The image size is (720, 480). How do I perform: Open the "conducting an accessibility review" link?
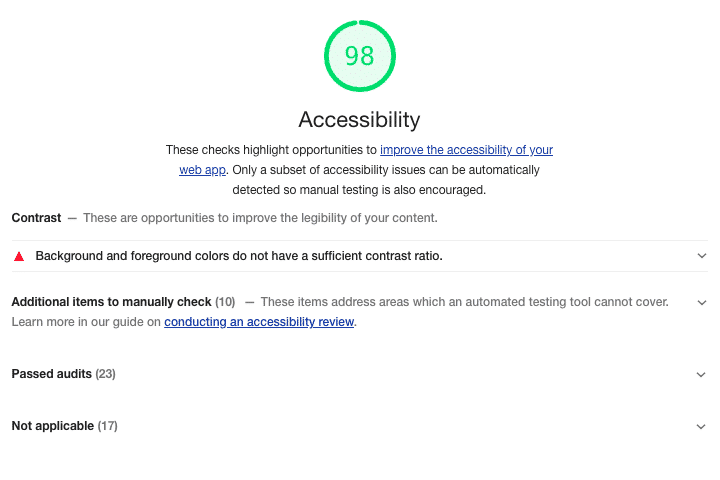point(259,322)
